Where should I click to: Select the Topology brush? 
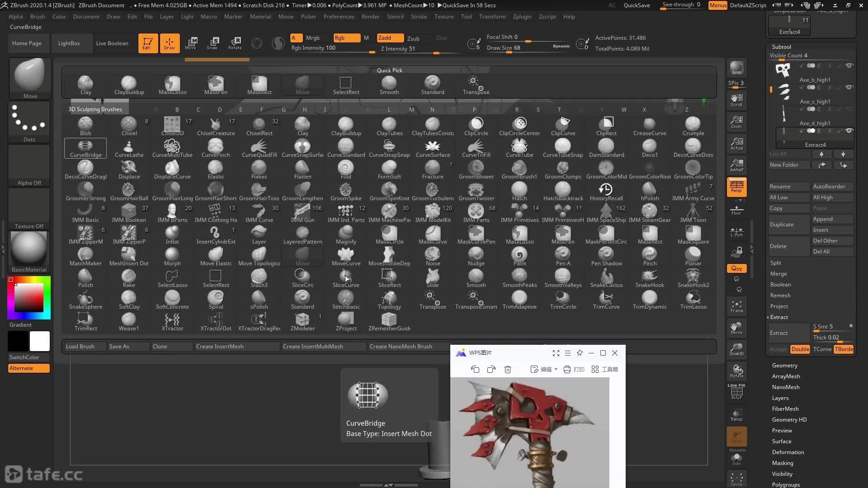click(389, 300)
